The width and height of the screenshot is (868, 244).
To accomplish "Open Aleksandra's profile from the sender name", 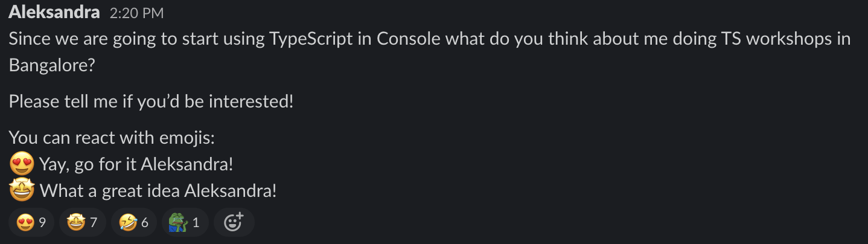I will pos(54,12).
